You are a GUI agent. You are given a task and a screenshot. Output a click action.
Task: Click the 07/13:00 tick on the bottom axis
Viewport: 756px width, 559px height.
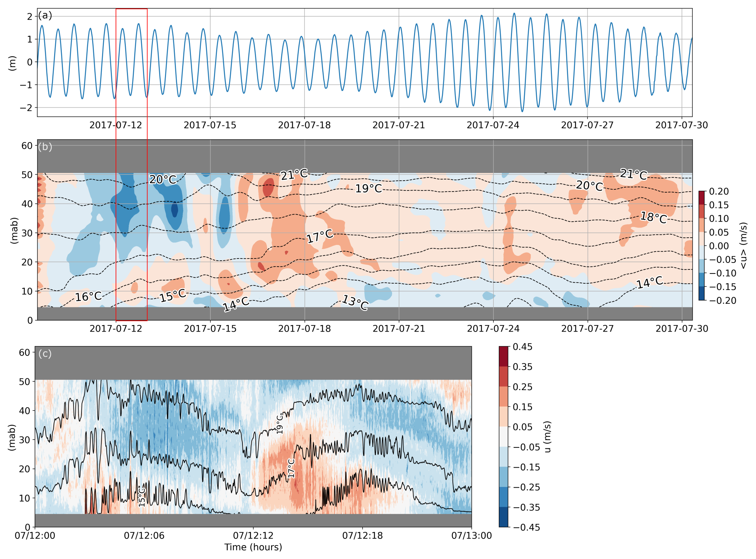[471, 536]
